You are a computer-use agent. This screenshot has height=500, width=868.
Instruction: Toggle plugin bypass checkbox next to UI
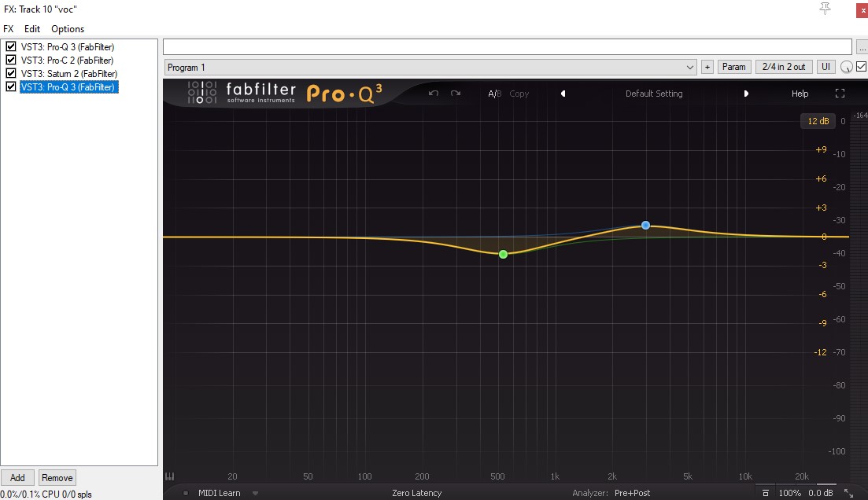pos(861,66)
